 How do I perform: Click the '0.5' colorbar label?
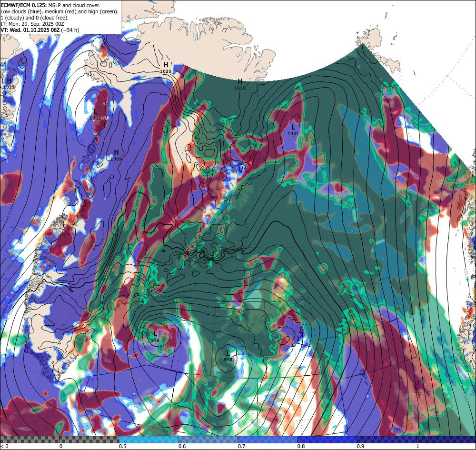123,446
